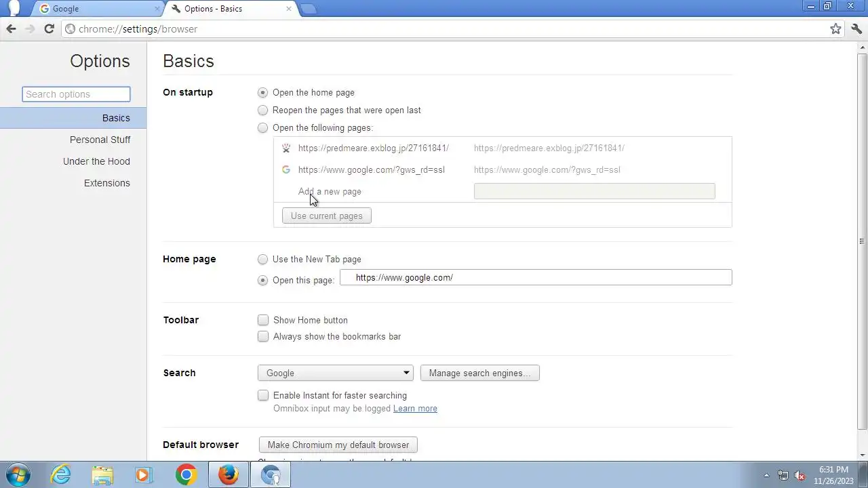Close the Google tab
The height and width of the screenshot is (488, 868).
(x=157, y=9)
